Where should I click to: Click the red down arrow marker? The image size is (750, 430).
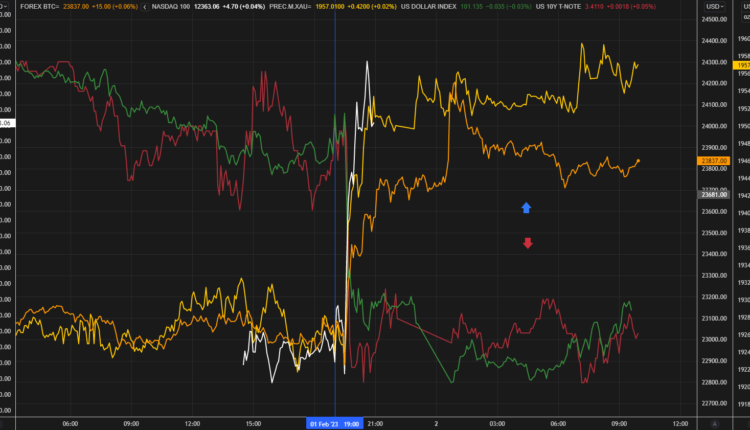[x=527, y=242]
